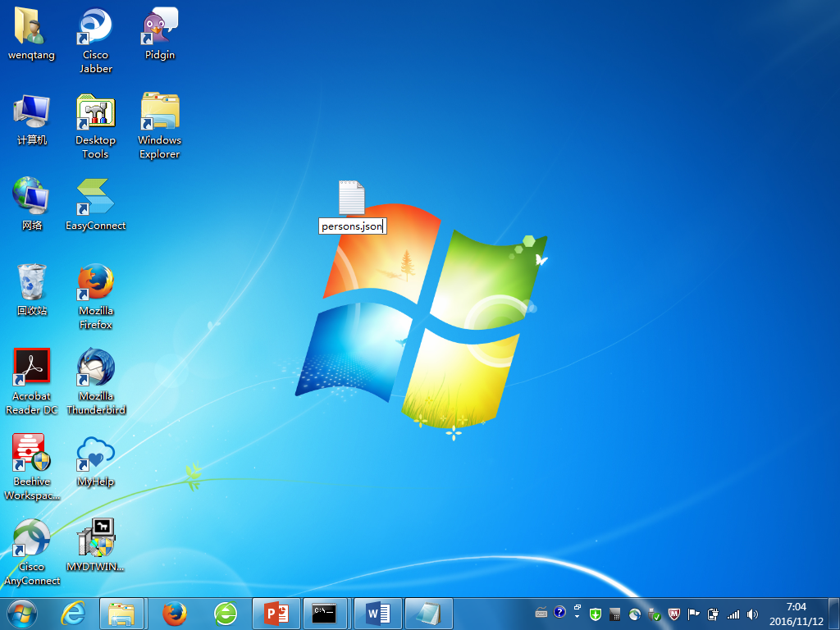This screenshot has width=840, height=630.
Task: Open the clock and date display
Action: [x=795, y=614]
